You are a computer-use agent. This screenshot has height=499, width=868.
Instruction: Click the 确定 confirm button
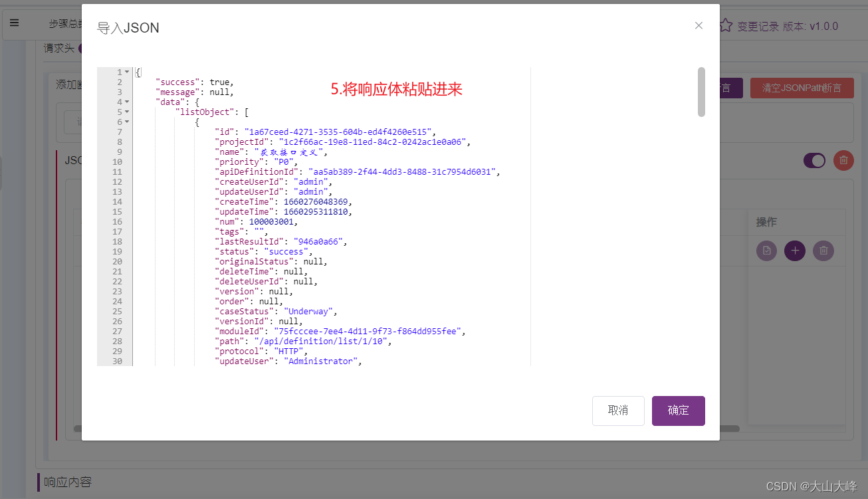coord(678,411)
